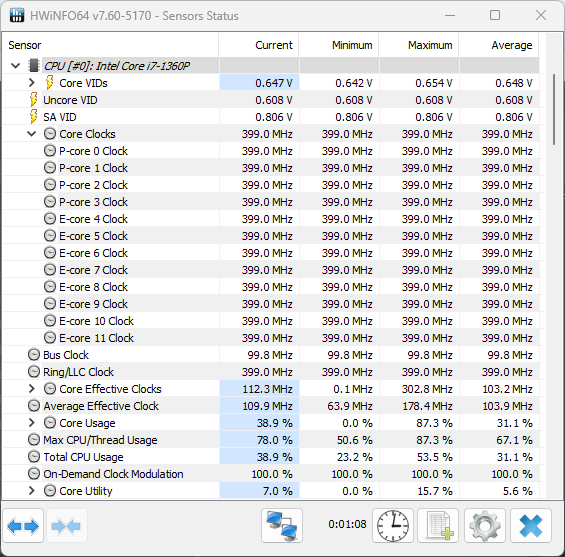
Task: Click the expand columns blue arrows button
Action: pyautogui.click(x=23, y=526)
